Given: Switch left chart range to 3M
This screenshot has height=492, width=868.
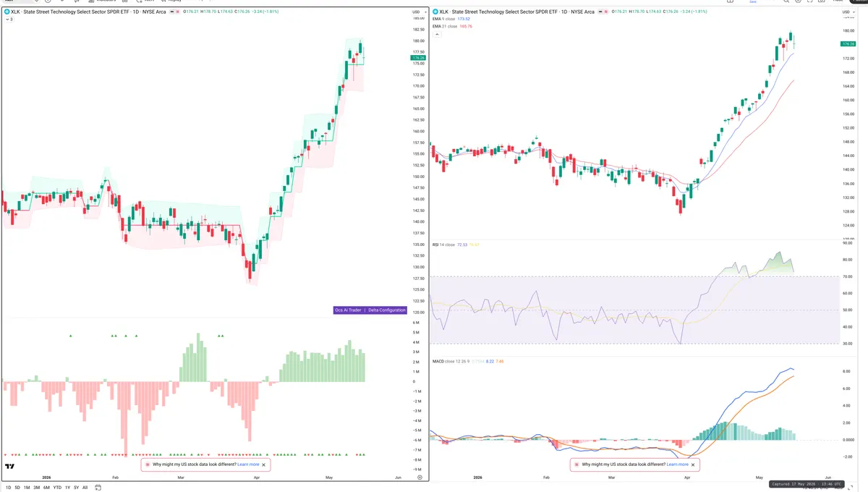Looking at the screenshot, I should click(36, 488).
